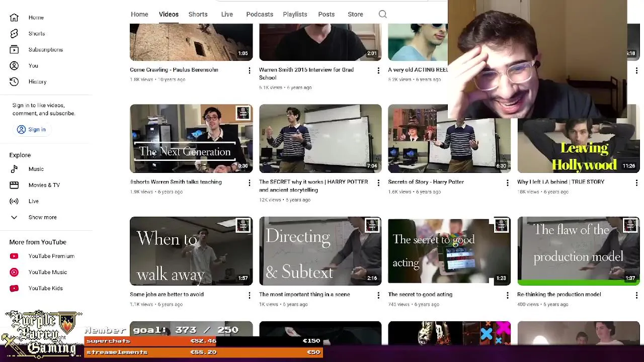This screenshot has width=644, height=362.
Task: Open options menu for Warren Smith talks teaching
Action: pos(249,183)
